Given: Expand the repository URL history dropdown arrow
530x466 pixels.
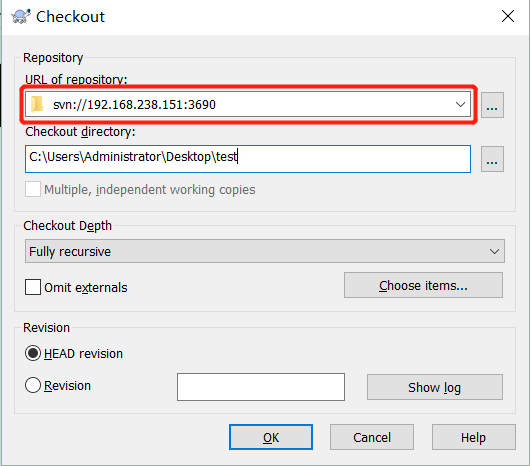Looking at the screenshot, I should (x=460, y=104).
